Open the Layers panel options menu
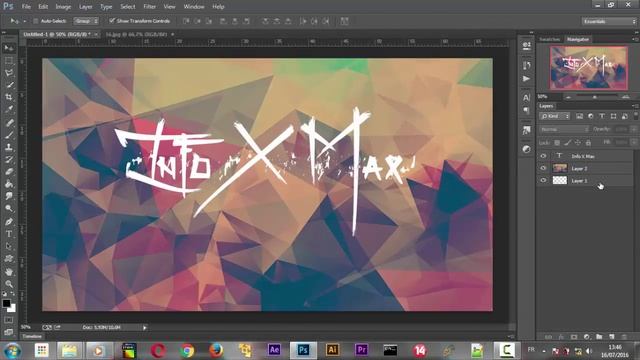This screenshot has height=360, width=640. pos(635,106)
